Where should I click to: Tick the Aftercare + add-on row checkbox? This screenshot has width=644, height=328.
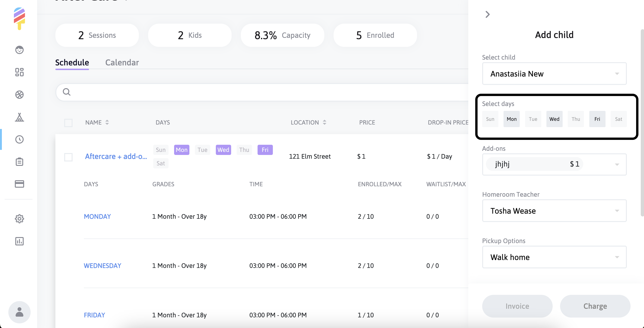[68, 157]
